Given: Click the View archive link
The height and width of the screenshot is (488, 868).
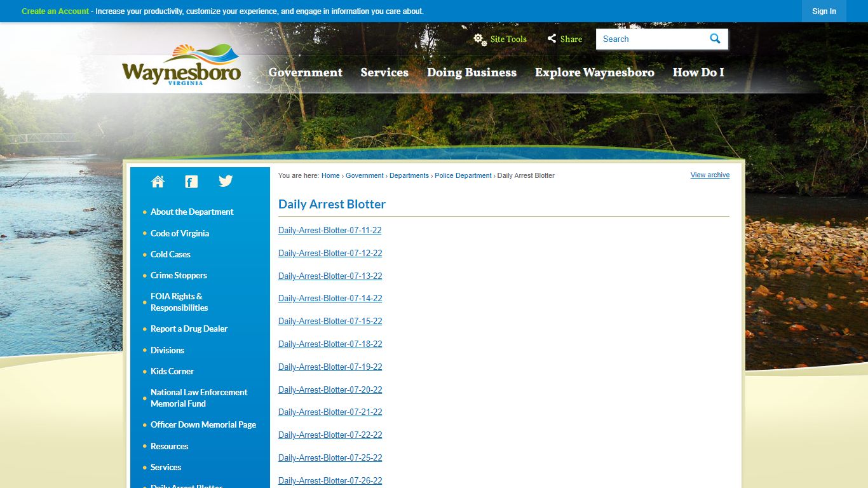Looking at the screenshot, I should click(x=710, y=175).
